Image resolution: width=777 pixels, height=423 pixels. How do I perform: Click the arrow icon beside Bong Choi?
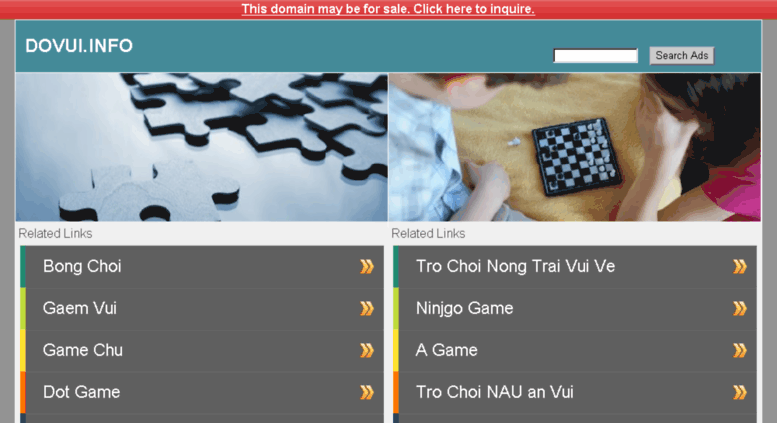[367, 266]
